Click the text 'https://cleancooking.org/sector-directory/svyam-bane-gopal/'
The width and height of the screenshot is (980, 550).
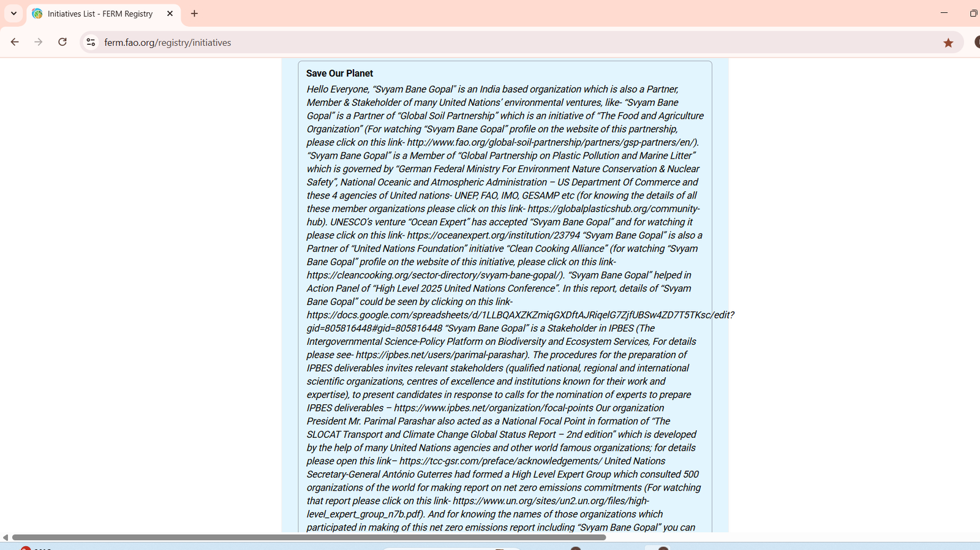click(x=433, y=275)
